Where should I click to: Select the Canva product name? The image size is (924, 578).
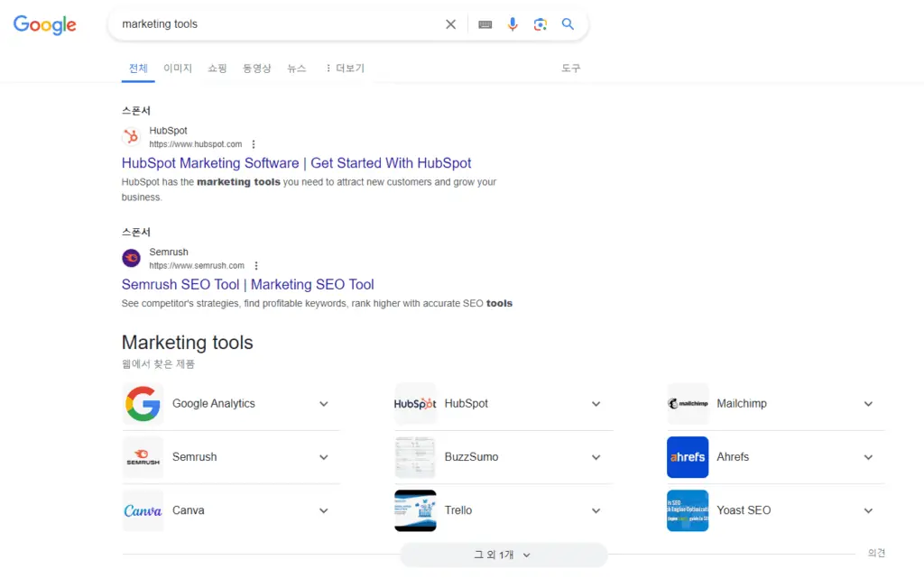[188, 511]
